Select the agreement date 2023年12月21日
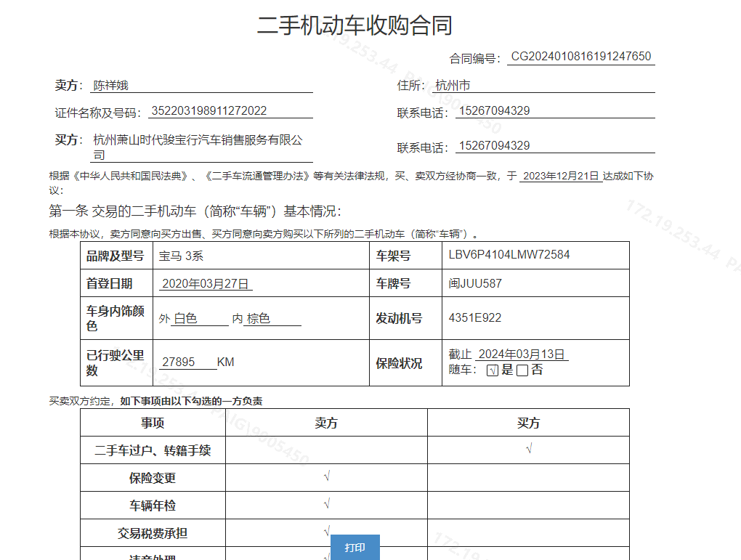The height and width of the screenshot is (560, 741). click(561, 176)
